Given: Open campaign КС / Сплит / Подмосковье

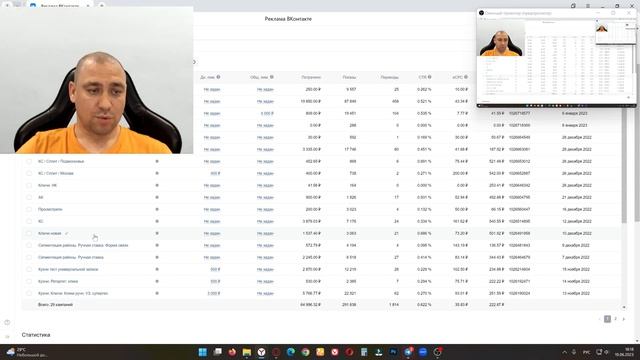Looking at the screenshot, I should point(61,161).
